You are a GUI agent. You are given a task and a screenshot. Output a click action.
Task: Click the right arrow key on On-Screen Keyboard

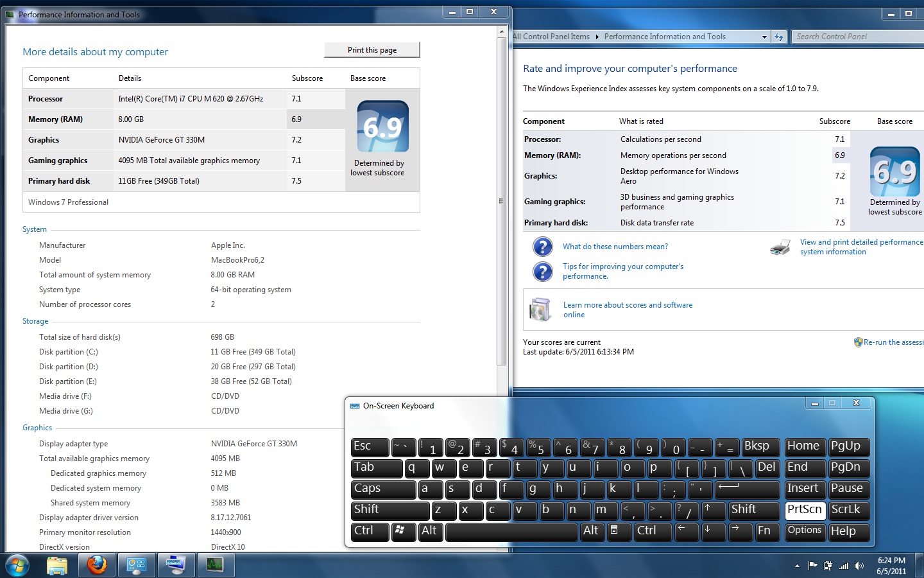740,531
